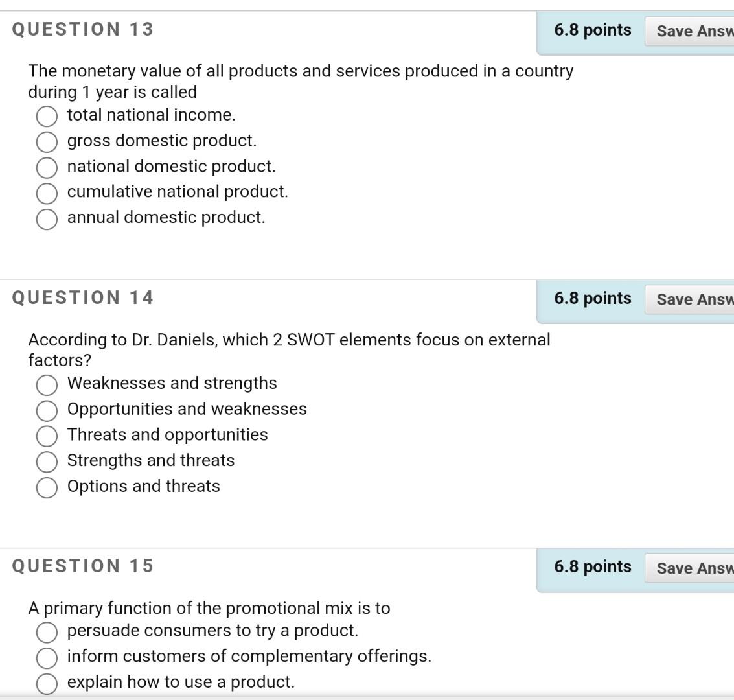Viewport: 734px width, 700px height.
Task: Choose 'Strengths and threats' for Question 14
Action: [46, 461]
